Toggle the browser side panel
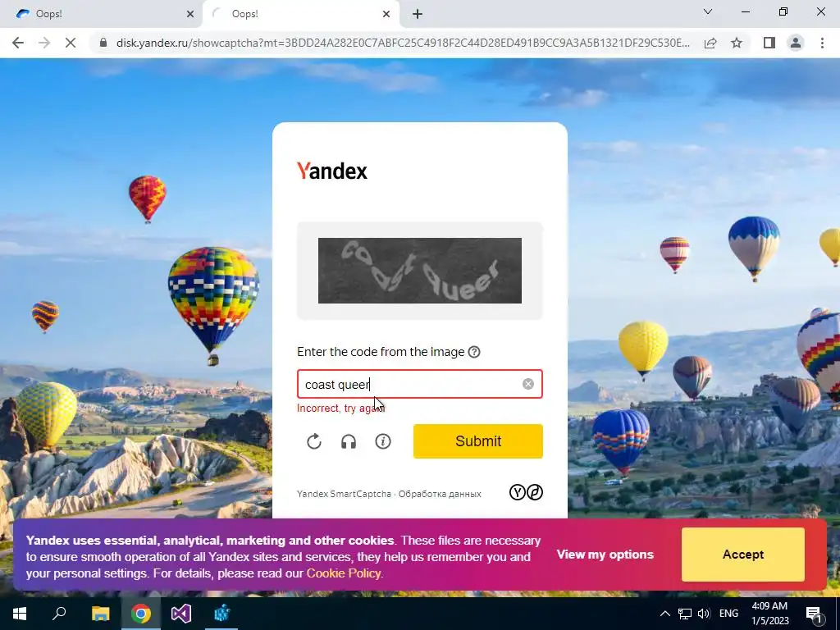Viewport: 840px width, 630px height. [x=769, y=43]
